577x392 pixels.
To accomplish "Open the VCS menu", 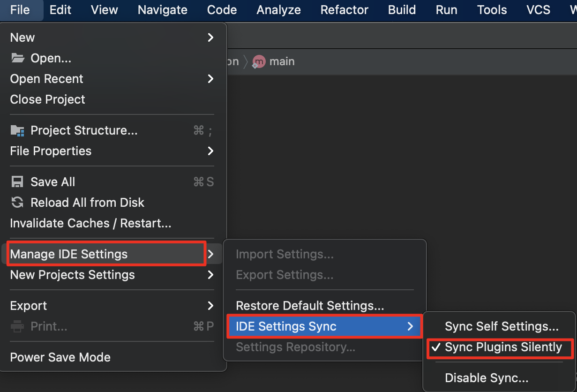I will [x=538, y=9].
